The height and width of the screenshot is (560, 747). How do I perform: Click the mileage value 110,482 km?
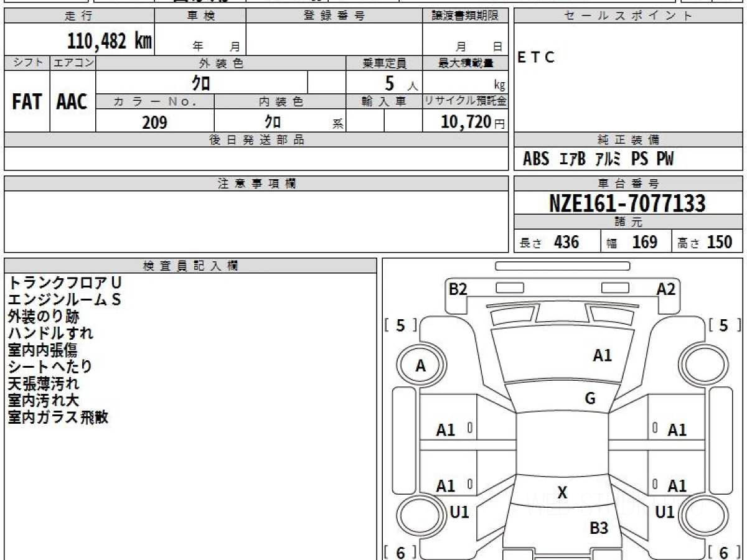click(x=109, y=41)
